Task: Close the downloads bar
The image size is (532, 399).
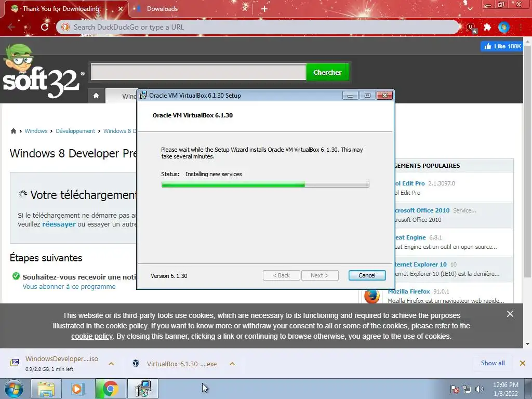Action: (x=523, y=363)
